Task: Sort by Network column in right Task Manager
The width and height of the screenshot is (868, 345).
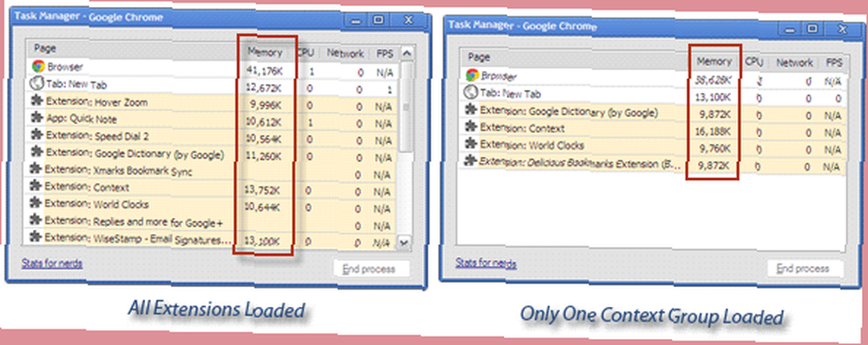Action: 794,62
